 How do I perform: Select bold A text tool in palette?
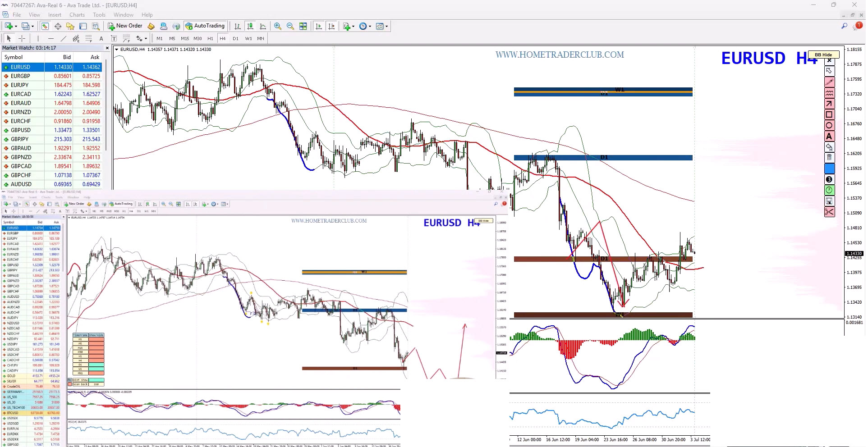[x=829, y=136]
